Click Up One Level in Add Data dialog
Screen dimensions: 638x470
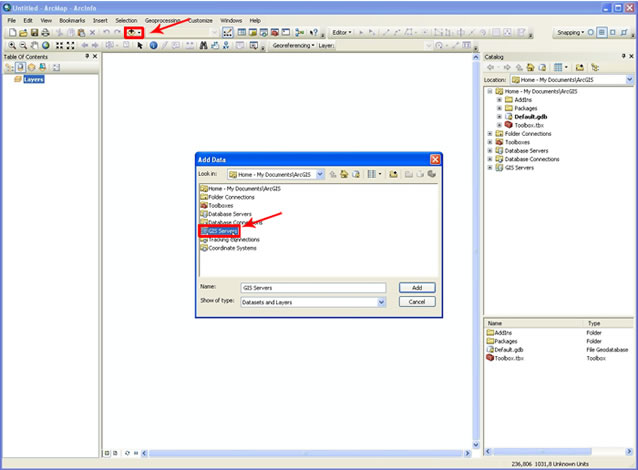[333, 174]
